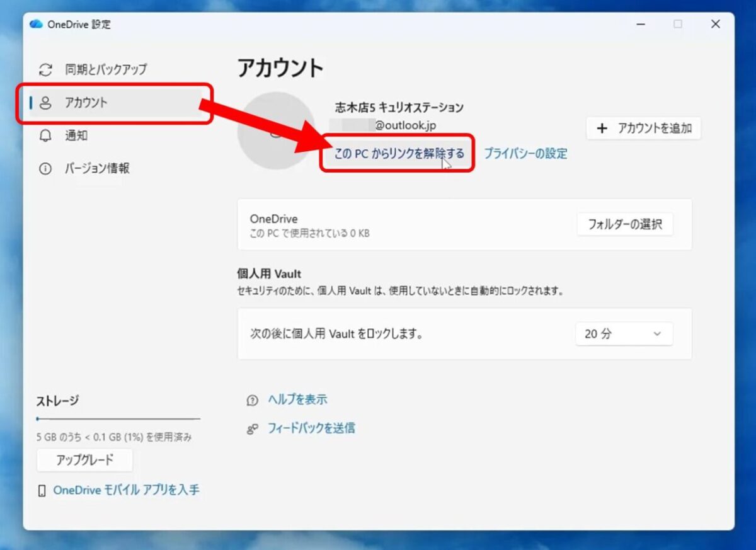
Task: Expand the Vault lock time dropdown showing 20分
Action: (x=622, y=334)
